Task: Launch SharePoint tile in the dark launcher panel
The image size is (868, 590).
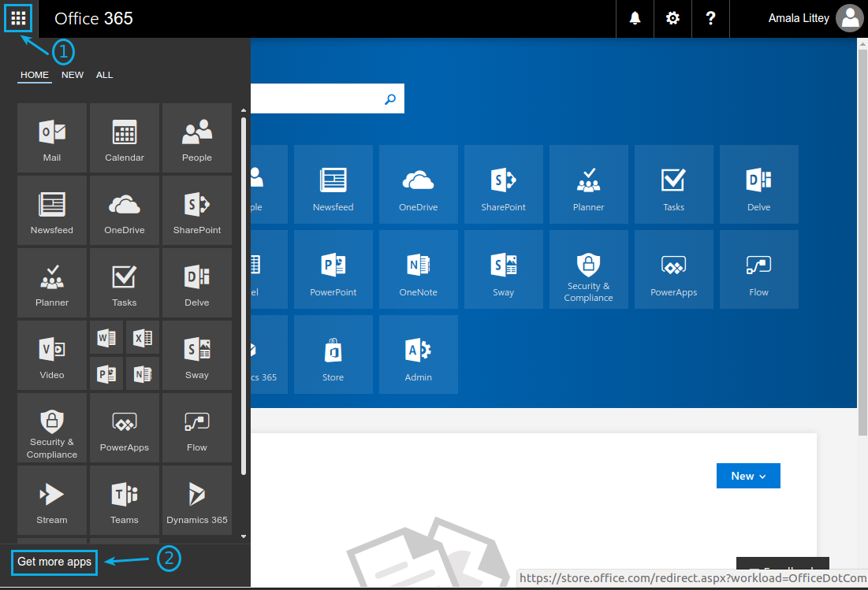Action: click(x=197, y=210)
